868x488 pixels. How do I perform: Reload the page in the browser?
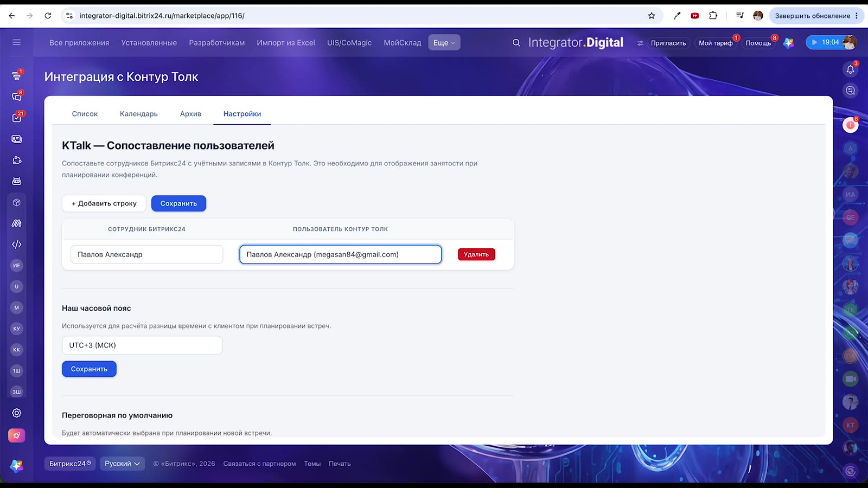pyautogui.click(x=48, y=16)
